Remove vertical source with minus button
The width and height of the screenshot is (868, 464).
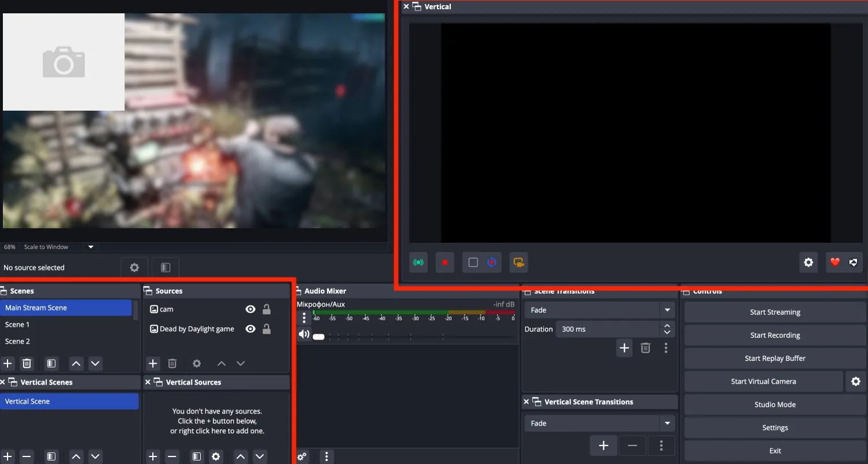click(172, 456)
